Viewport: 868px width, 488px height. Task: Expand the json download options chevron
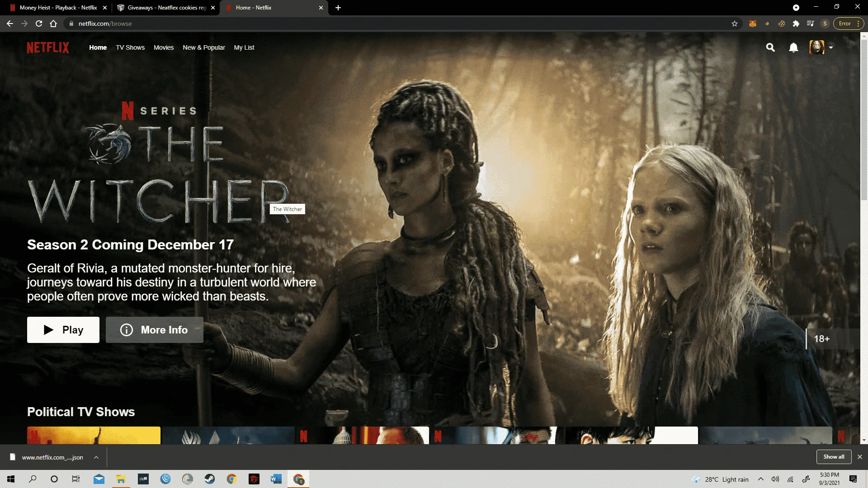[x=96, y=457]
